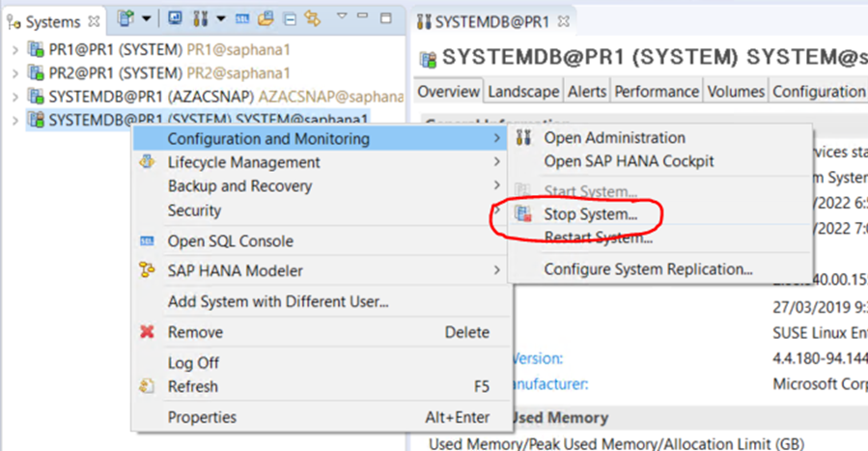Click the SQL console toolbar icon
Viewport: 868px width, 451px height.
242,19
